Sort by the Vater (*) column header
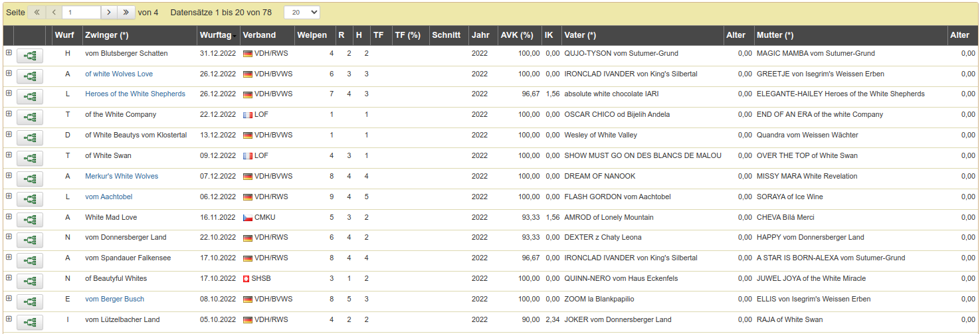This screenshot has height=334, width=980. pos(579,35)
